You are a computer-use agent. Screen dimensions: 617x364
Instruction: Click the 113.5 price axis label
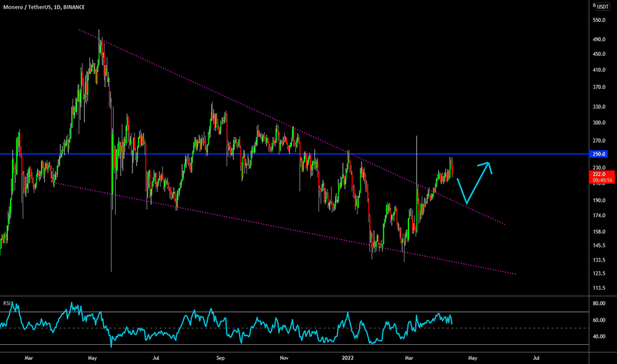[x=599, y=288]
